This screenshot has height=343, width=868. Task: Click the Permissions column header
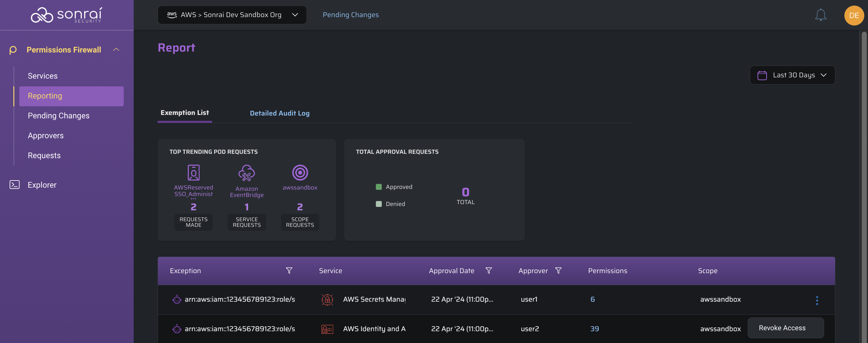pos(607,271)
